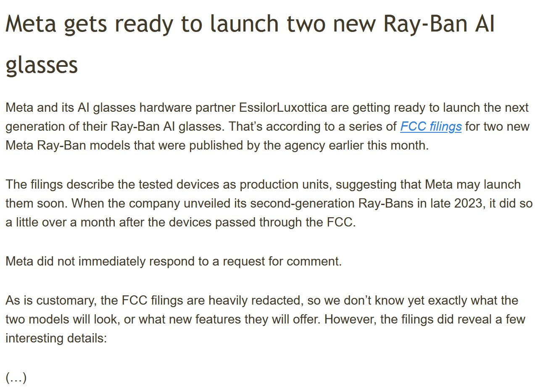Click the sentence "Meta did not immediately respond"
The width and height of the screenshot is (538, 392).
173,261
